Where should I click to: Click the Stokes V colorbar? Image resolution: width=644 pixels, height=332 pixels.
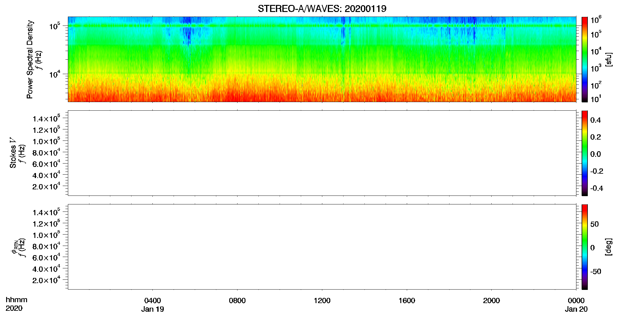(585, 153)
